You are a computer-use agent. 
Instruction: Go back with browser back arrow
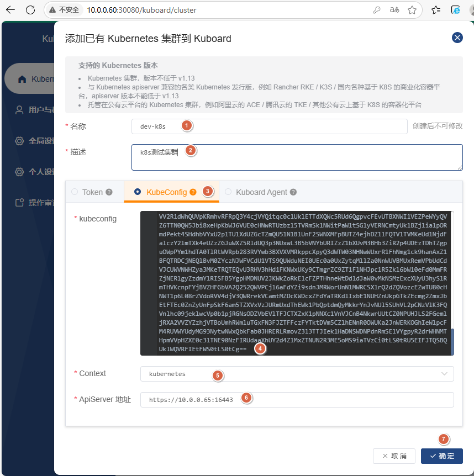click(x=10, y=10)
